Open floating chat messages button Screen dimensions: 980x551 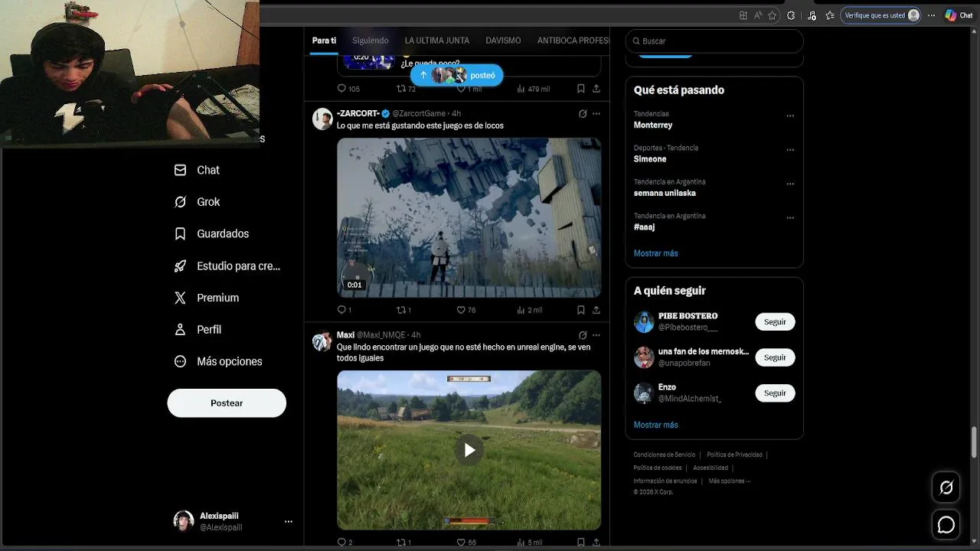[946, 525]
